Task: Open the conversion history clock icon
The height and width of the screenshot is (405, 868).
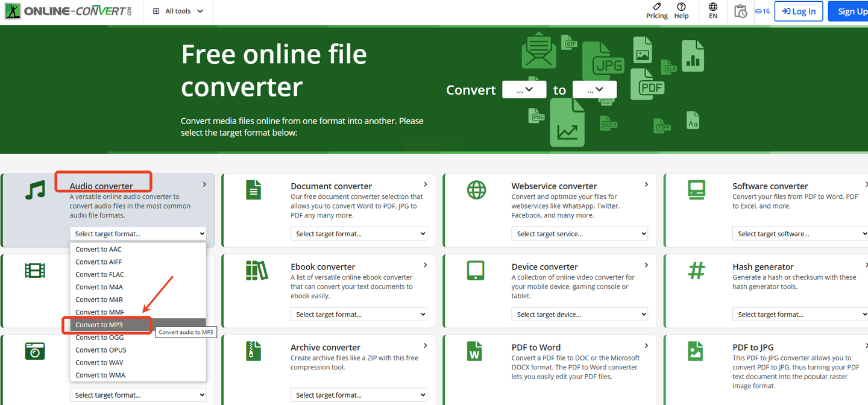Action: [x=740, y=11]
